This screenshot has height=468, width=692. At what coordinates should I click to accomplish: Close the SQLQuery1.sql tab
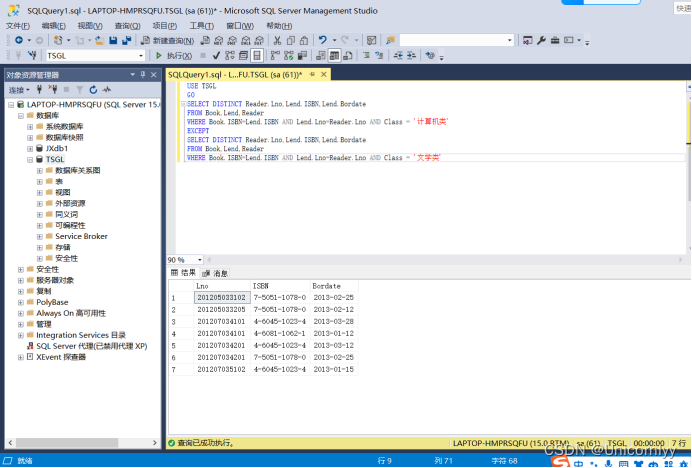pyautogui.click(x=323, y=75)
